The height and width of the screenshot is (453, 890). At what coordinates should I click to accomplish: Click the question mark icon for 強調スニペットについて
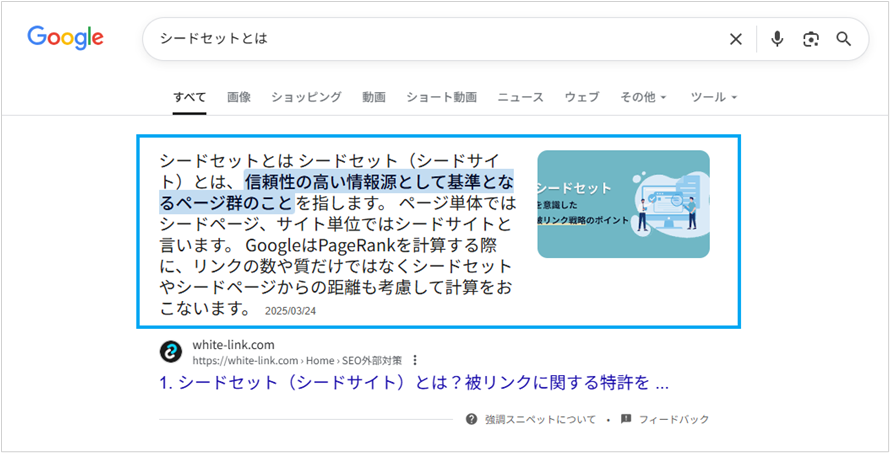click(471, 420)
